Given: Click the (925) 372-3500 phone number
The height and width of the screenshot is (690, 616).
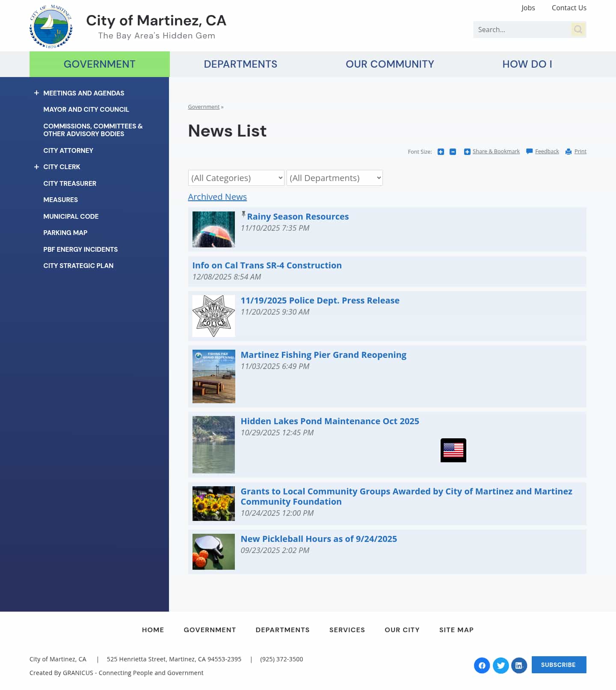Looking at the screenshot, I should click(281, 659).
